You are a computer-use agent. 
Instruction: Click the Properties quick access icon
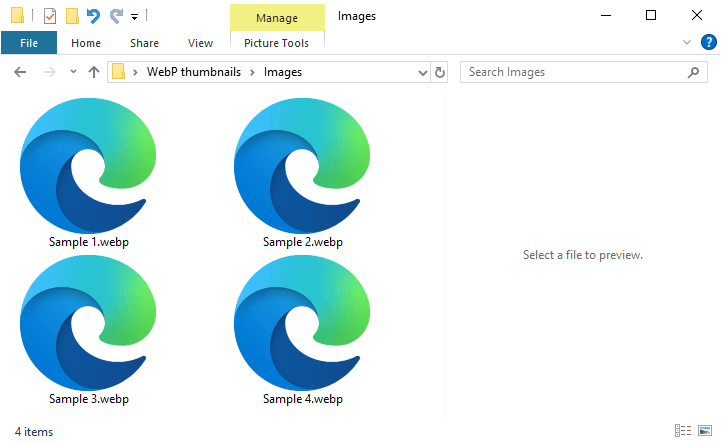coord(50,16)
